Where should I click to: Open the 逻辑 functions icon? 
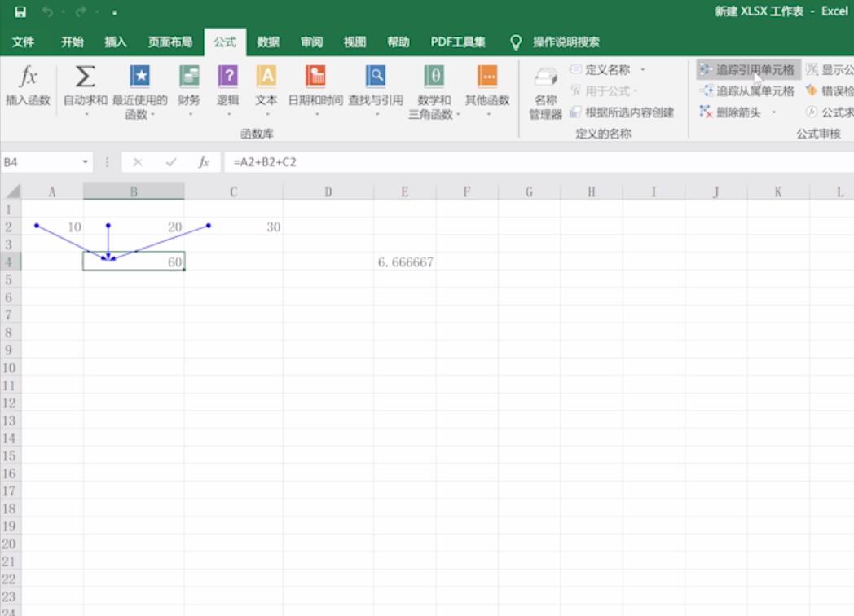[227, 77]
